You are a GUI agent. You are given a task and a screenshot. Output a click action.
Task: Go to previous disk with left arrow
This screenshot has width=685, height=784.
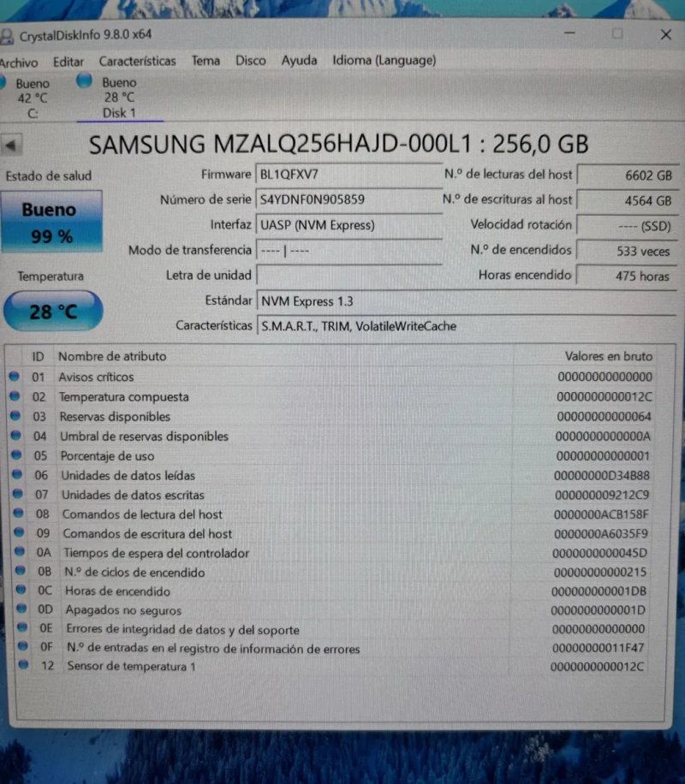pos(11,146)
